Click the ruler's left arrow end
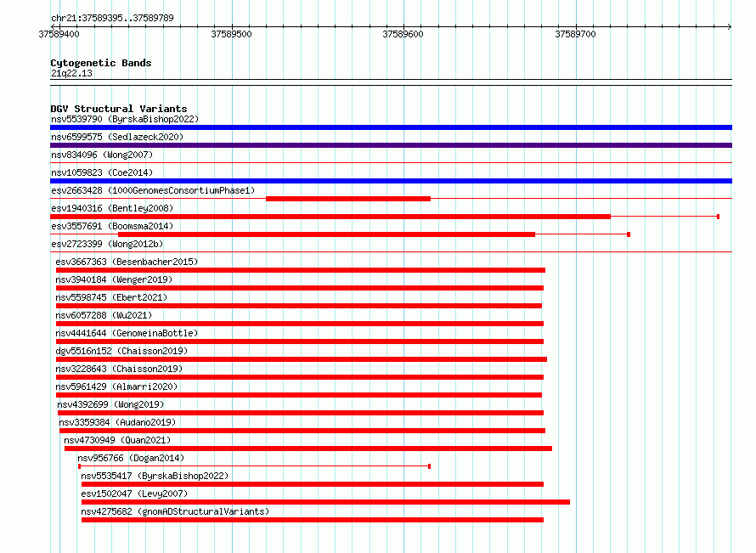This screenshot has height=553, width=756. [53, 26]
